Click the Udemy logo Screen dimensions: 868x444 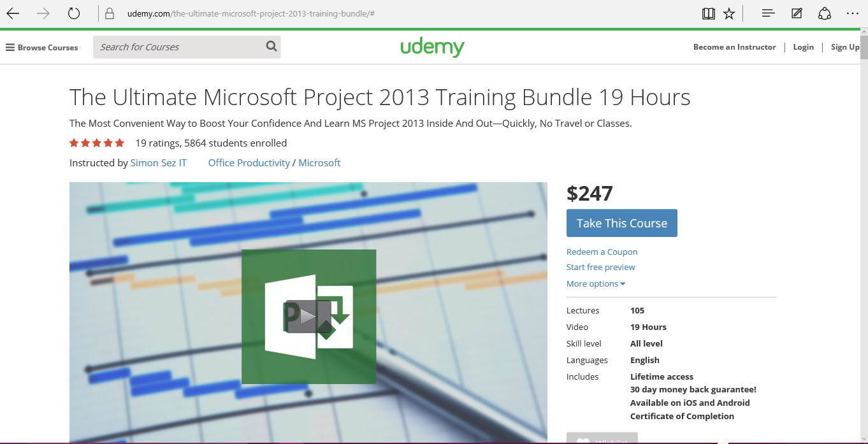(x=433, y=47)
